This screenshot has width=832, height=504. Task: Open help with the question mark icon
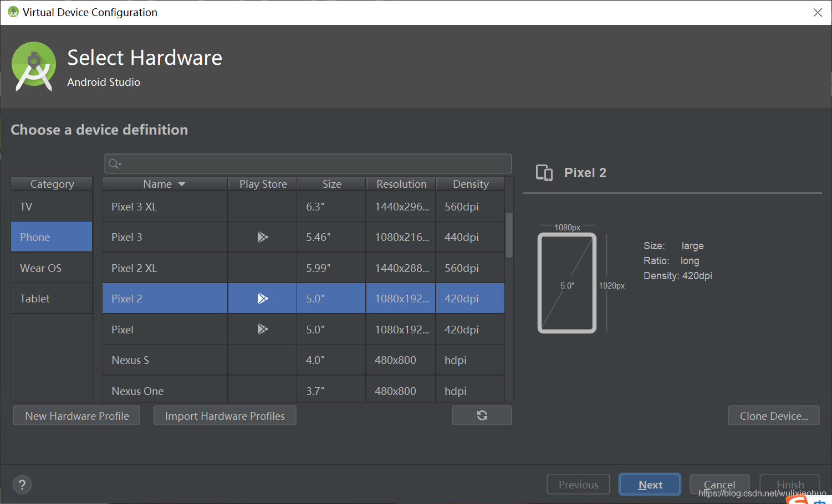point(22,485)
